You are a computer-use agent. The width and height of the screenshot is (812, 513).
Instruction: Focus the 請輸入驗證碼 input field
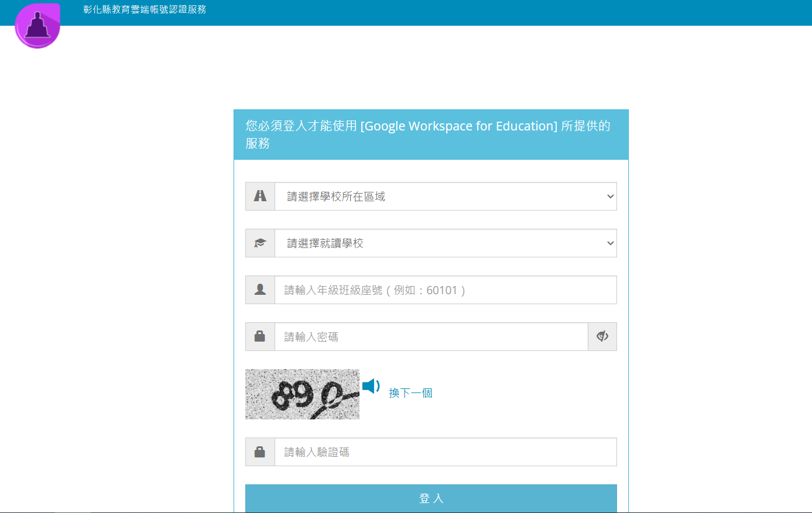pos(445,452)
